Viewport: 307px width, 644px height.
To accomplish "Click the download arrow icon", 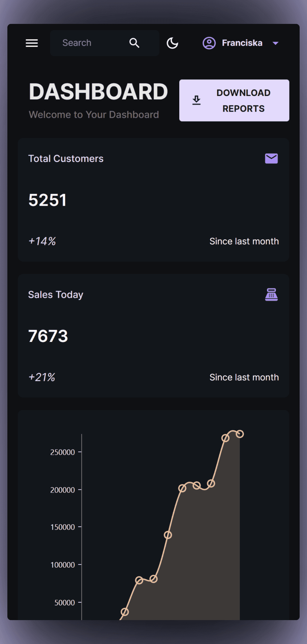I will click(196, 100).
